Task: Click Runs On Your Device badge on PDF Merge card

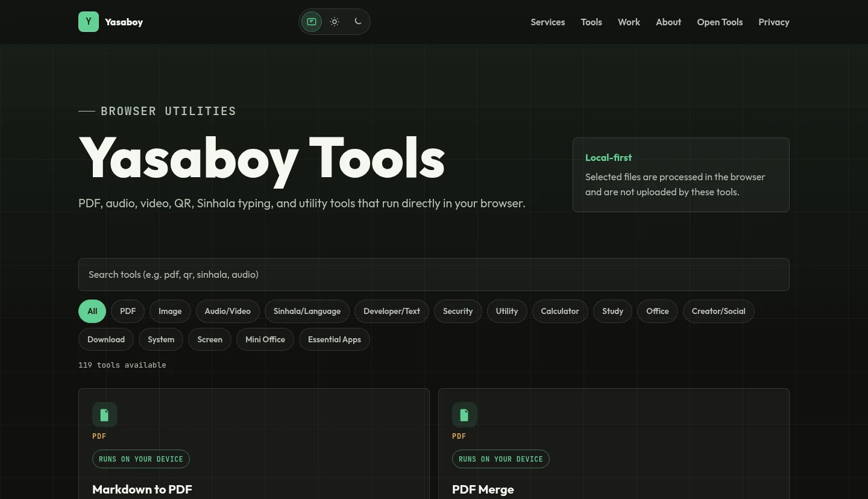Action: [x=501, y=459]
